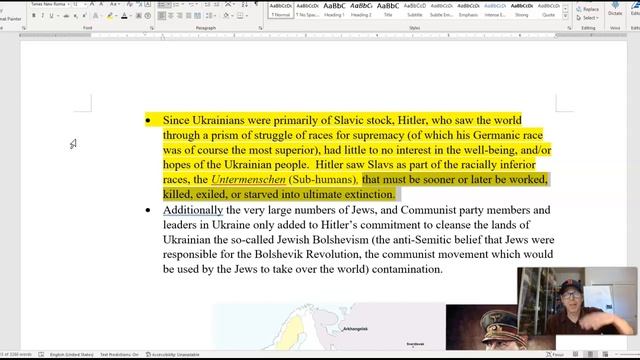Viewport: 640px width, 360px height.
Task: Insert enclosed character icon
Action: tap(148, 16)
